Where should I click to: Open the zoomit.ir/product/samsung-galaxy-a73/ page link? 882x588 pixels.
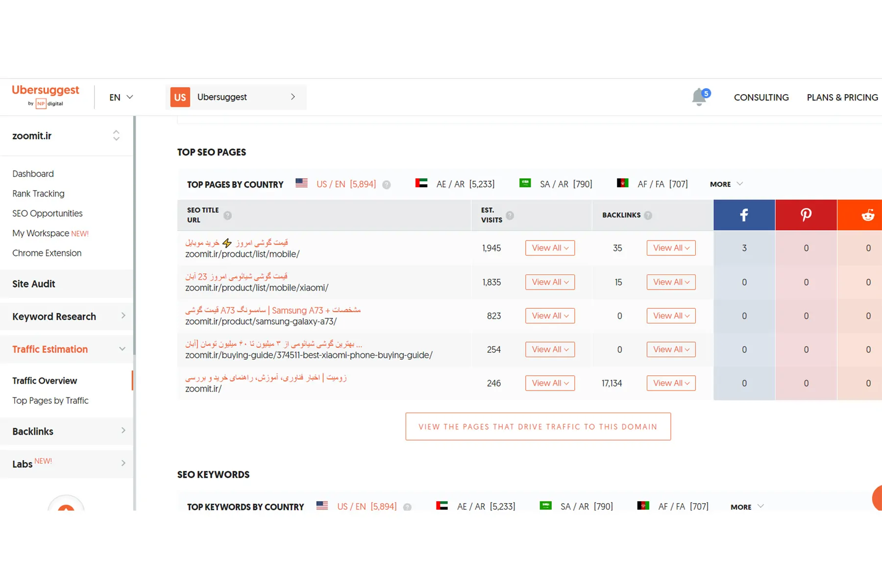261,321
